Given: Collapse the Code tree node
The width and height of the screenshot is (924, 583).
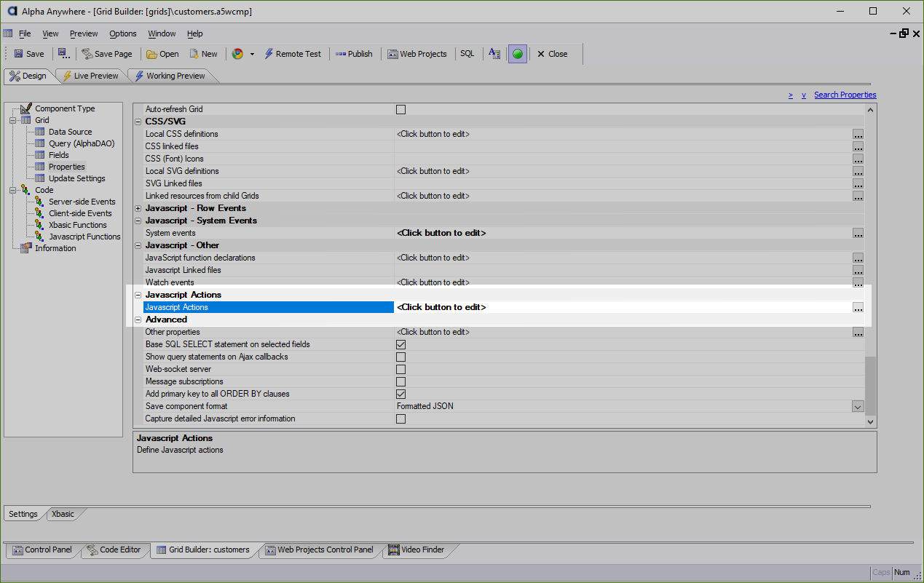Looking at the screenshot, I should click(12, 190).
